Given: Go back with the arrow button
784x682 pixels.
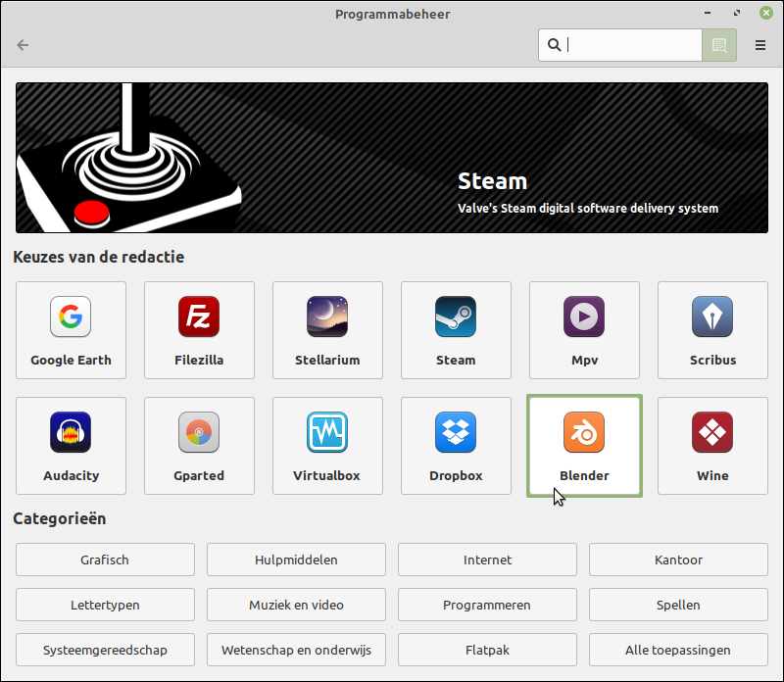Looking at the screenshot, I should tap(24, 45).
